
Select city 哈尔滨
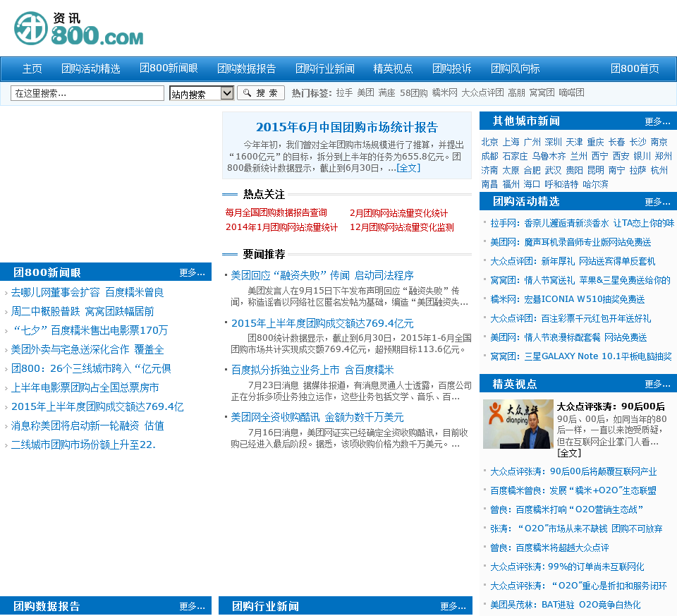coord(595,184)
